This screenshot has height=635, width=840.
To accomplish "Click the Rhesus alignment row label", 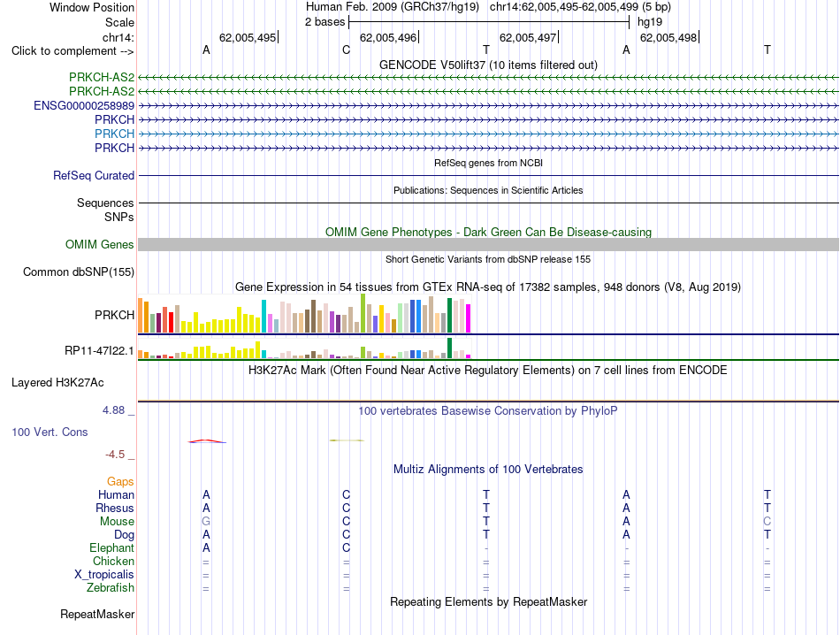I will click(115, 508).
